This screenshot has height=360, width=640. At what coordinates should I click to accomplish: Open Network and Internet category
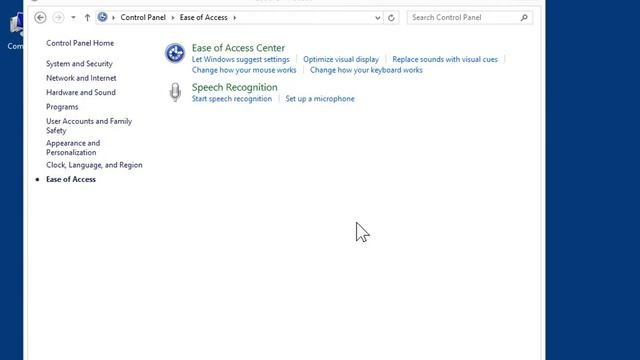click(81, 78)
